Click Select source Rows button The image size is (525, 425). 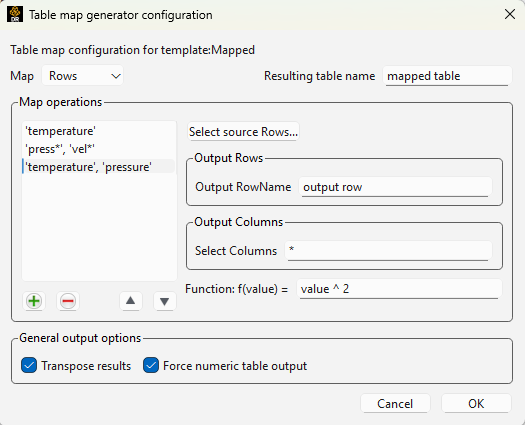243,132
